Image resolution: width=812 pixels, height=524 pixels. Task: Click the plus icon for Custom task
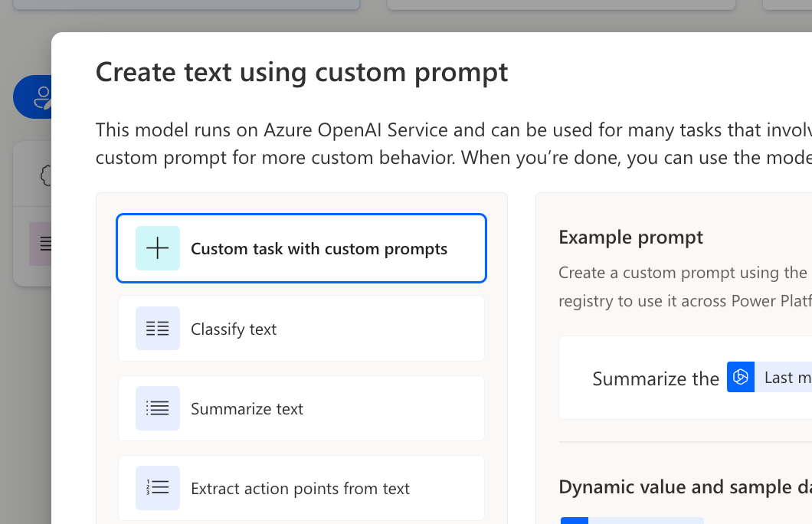[x=158, y=248]
